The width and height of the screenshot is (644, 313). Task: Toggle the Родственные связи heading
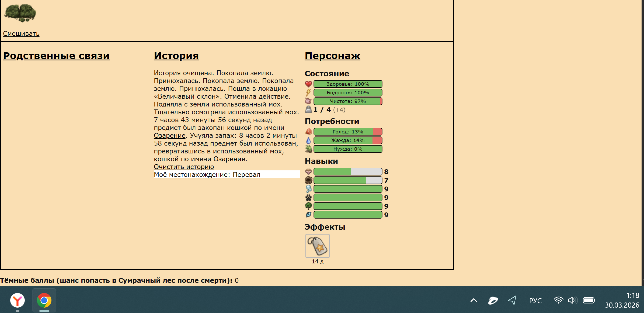point(56,56)
